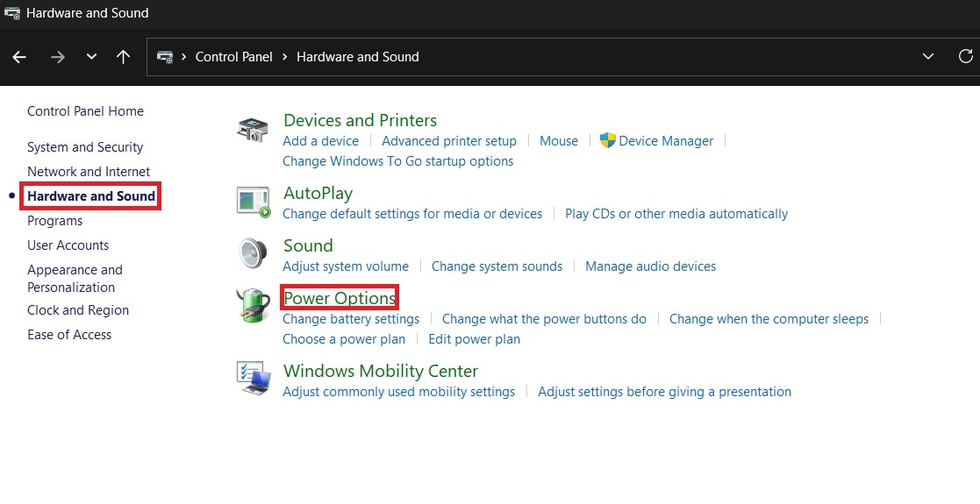Image resolution: width=980 pixels, height=504 pixels.
Task: Open Control Panel Home
Action: [86, 111]
